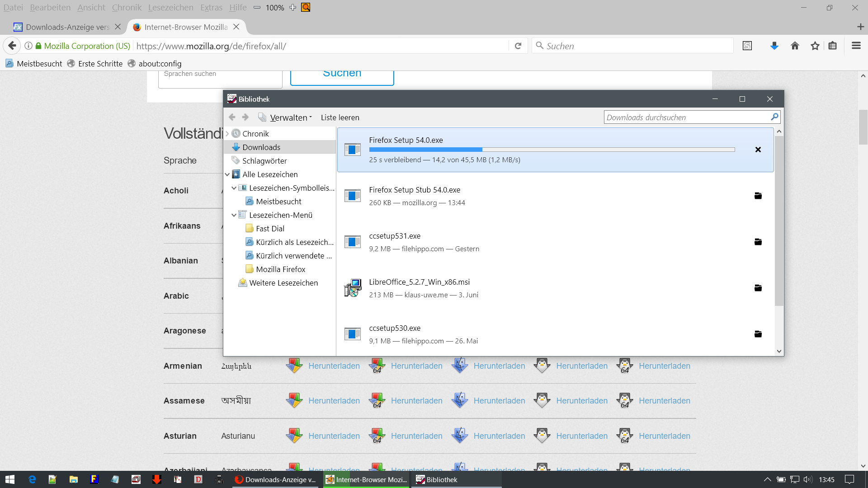The image size is (868, 488).
Task: Click the blue downloads arrow in toolbar
Action: [774, 46]
